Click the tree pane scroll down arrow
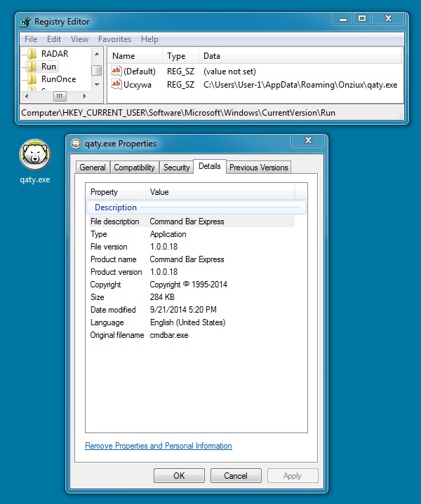This screenshot has width=421, height=504. pos(97,85)
